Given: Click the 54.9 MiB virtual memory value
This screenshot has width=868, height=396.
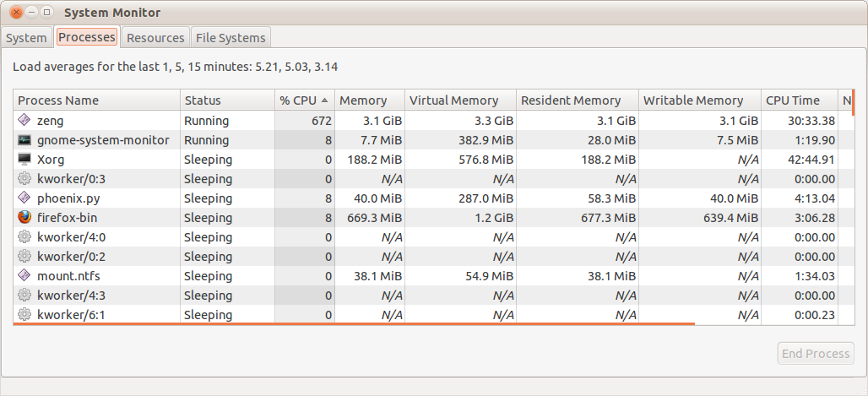Looking at the screenshot, I should click(x=490, y=275).
